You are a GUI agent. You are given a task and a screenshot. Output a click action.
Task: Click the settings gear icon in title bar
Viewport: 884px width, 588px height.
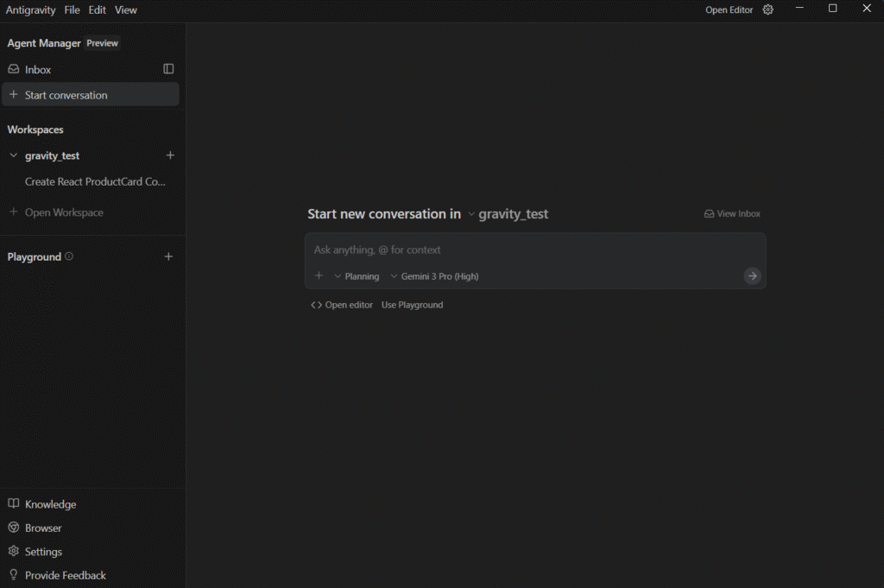[768, 9]
